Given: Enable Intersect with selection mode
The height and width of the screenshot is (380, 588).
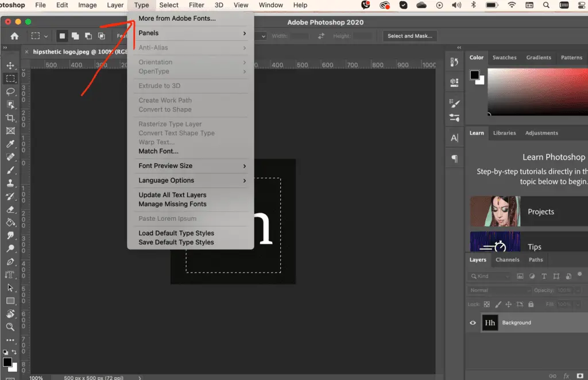Looking at the screenshot, I should [x=101, y=36].
